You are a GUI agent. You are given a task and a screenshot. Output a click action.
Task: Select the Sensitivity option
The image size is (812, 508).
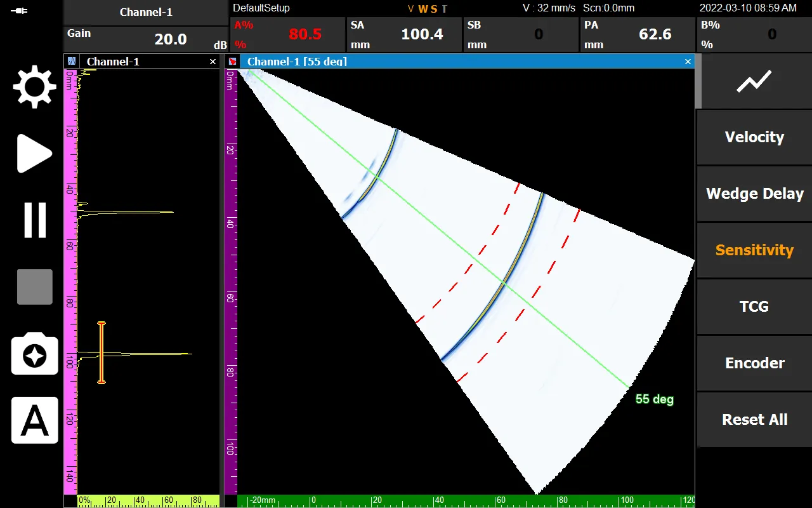pyautogui.click(x=754, y=250)
